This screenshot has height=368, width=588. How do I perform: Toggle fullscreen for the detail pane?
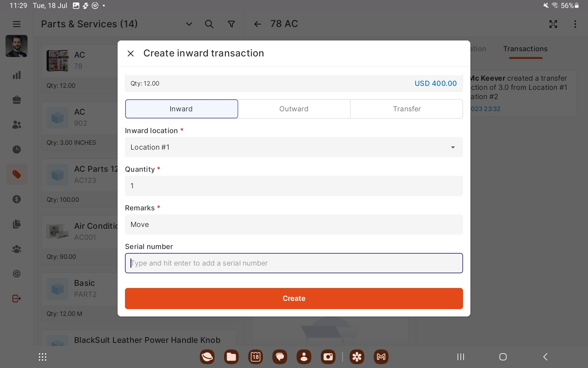tap(553, 24)
